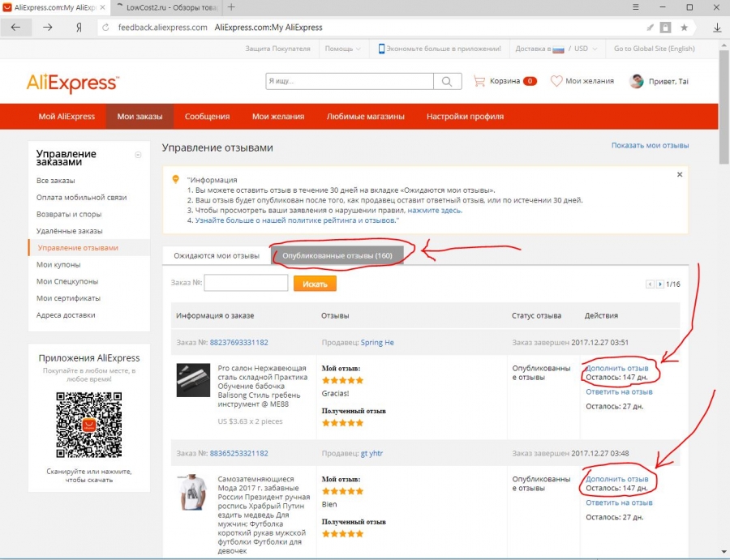Switch to Ожидаются мои отзывы tab
This screenshot has height=560, width=730.
[x=216, y=256]
